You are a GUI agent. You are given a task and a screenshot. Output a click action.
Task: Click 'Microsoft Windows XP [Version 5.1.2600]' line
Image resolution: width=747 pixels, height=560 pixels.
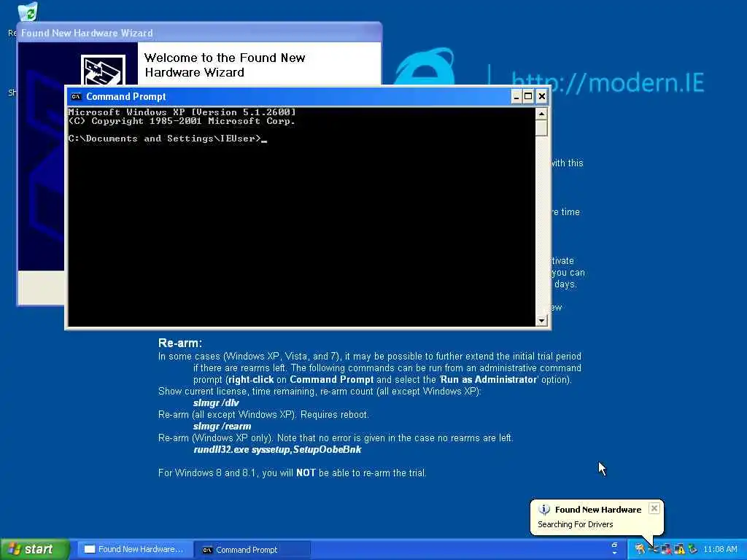pyautogui.click(x=182, y=112)
